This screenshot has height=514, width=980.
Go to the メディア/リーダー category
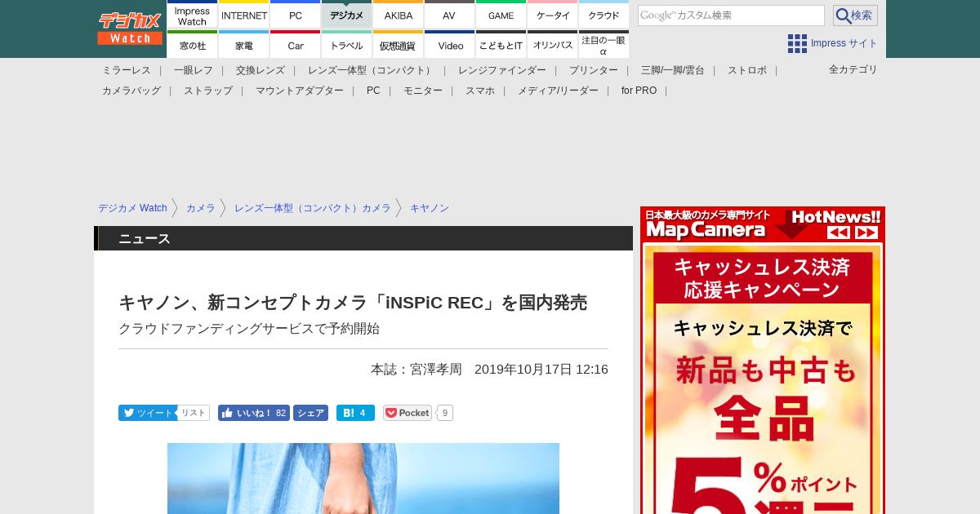[x=558, y=91]
